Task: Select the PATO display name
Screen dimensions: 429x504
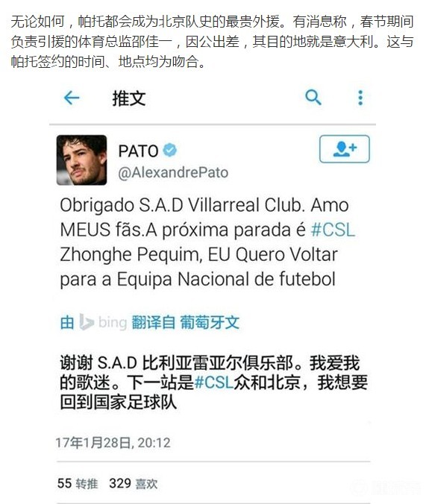Action: click(138, 151)
